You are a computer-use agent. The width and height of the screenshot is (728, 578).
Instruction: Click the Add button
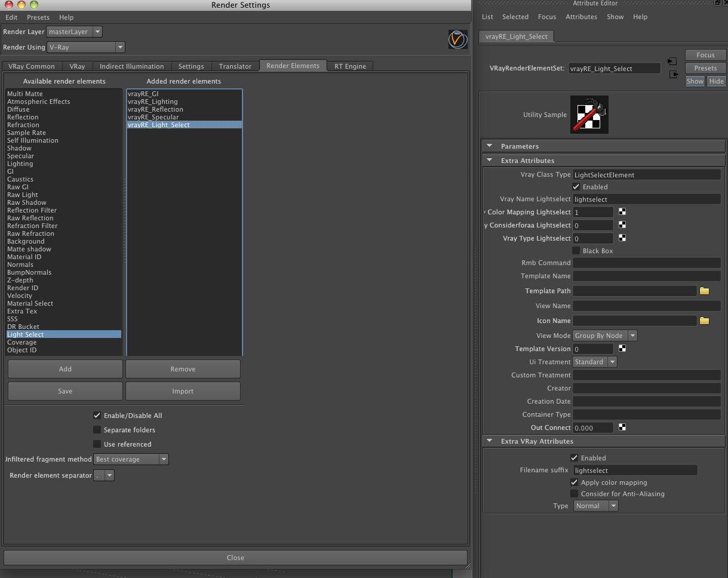click(x=65, y=369)
